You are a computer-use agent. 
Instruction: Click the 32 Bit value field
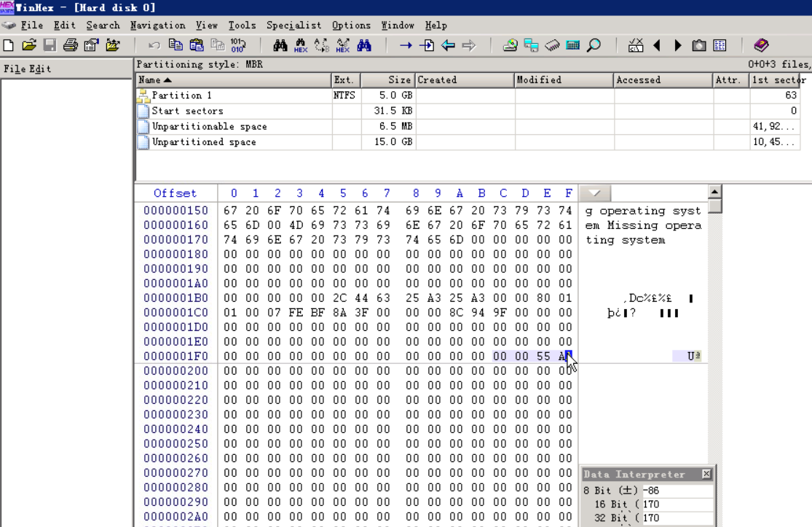[x=677, y=518]
